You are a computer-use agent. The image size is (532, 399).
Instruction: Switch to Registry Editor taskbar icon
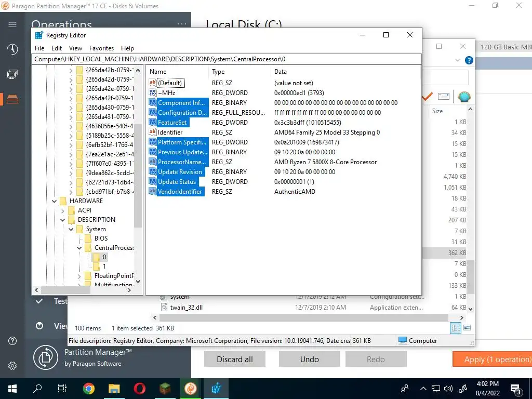coord(216,389)
